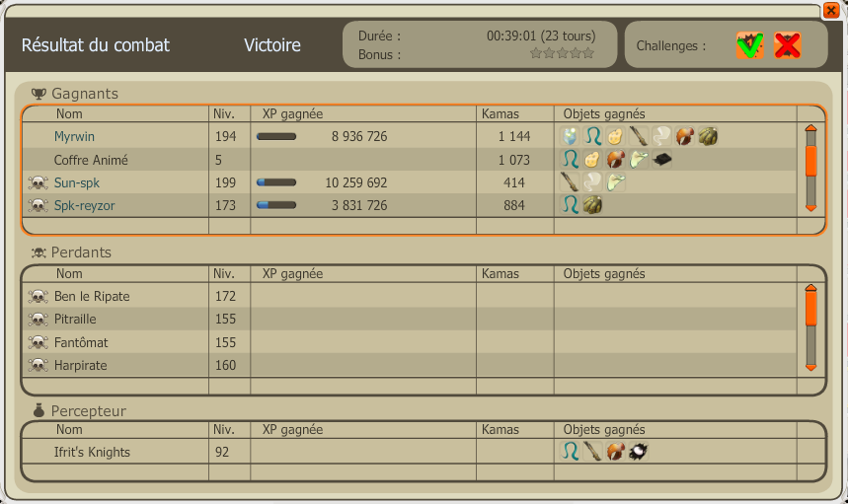Click the Gagnants list scroll-down arrow
The width and height of the screenshot is (848, 504).
(x=810, y=207)
